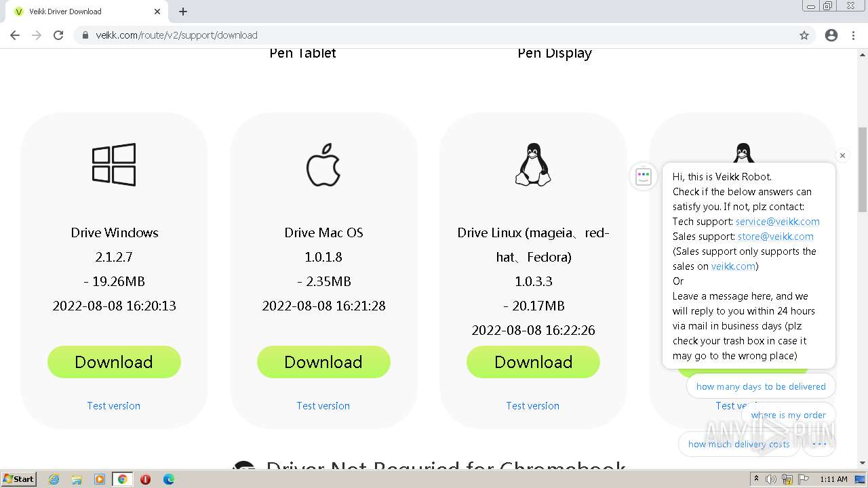The height and width of the screenshot is (488, 868).
Task: Click the address bar URL
Action: pos(176,35)
